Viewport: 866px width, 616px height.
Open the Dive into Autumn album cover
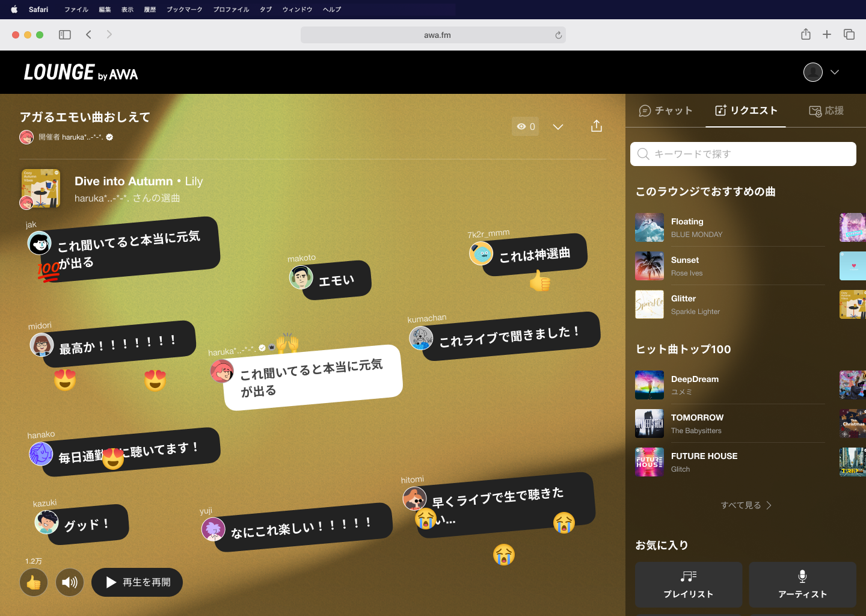[x=41, y=188]
